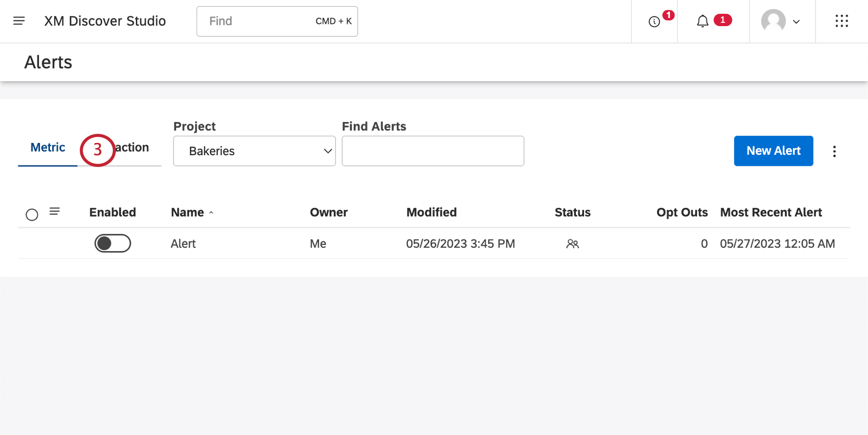Expand the user account chevron
This screenshot has height=435, width=868.
796,21
